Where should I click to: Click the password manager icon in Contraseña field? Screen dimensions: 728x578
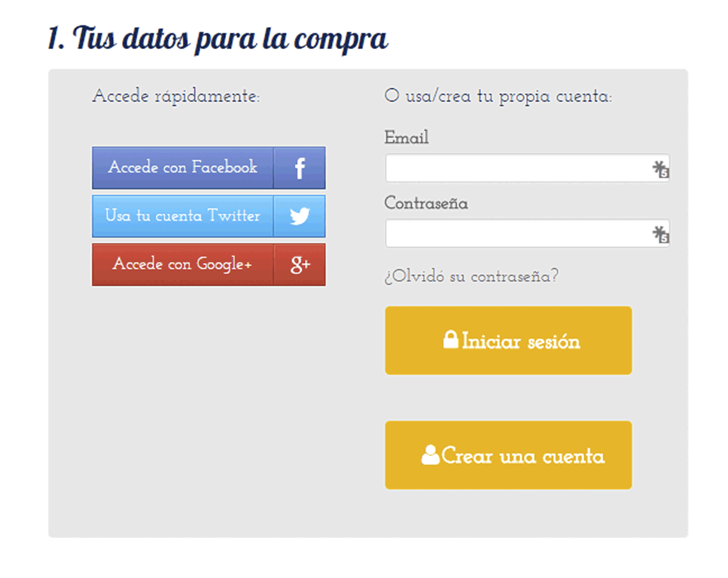[661, 234]
